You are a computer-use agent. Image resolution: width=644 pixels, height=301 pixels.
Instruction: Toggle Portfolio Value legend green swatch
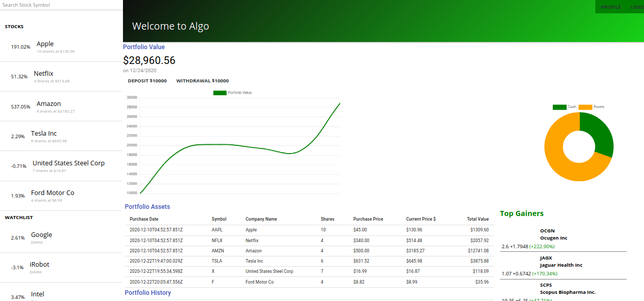click(220, 93)
